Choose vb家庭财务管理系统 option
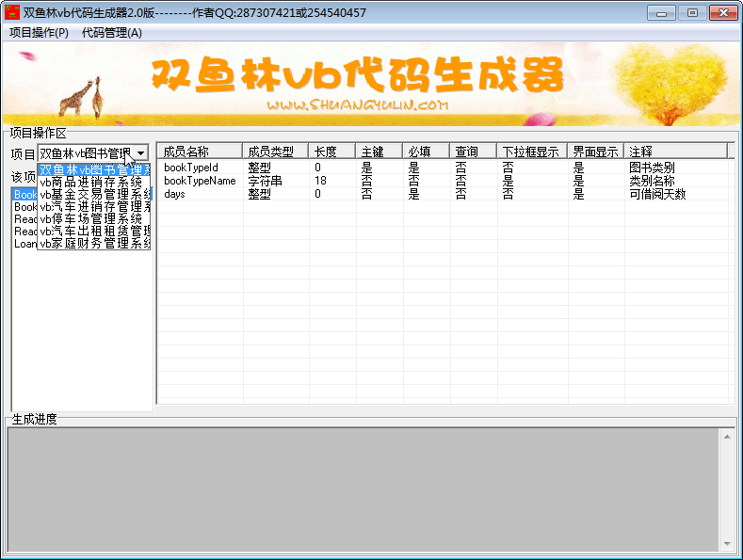The image size is (743, 560). tap(94, 244)
